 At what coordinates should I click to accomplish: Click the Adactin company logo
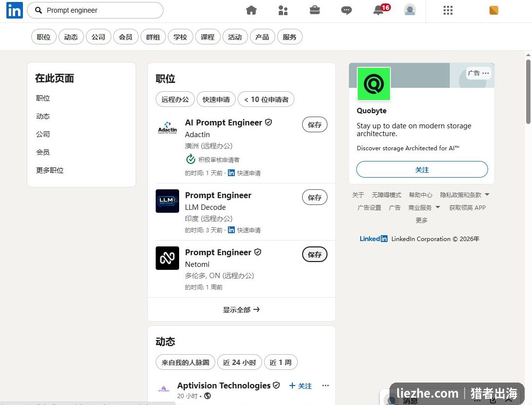click(167, 128)
